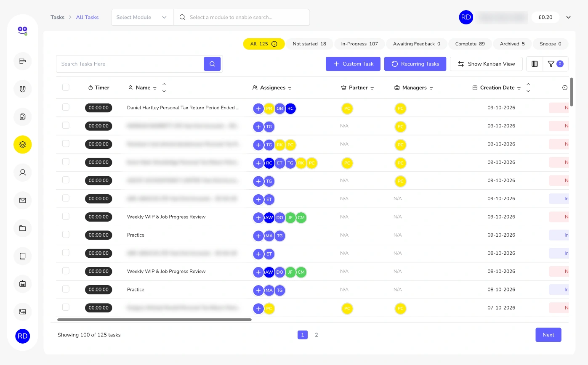Open the copied documents icon in sidebar
Viewport: 588px width, 365px height.
(x=23, y=116)
